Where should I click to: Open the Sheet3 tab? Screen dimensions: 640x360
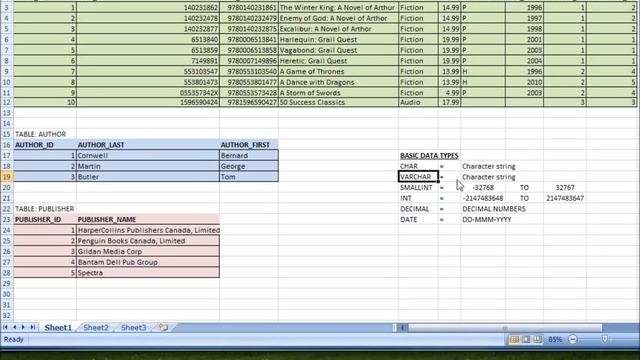(x=133, y=327)
